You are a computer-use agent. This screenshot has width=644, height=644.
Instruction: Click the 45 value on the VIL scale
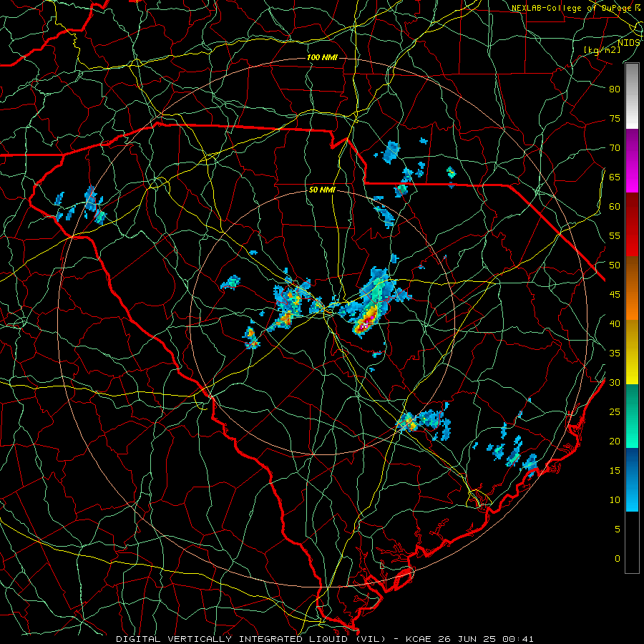[x=615, y=295]
